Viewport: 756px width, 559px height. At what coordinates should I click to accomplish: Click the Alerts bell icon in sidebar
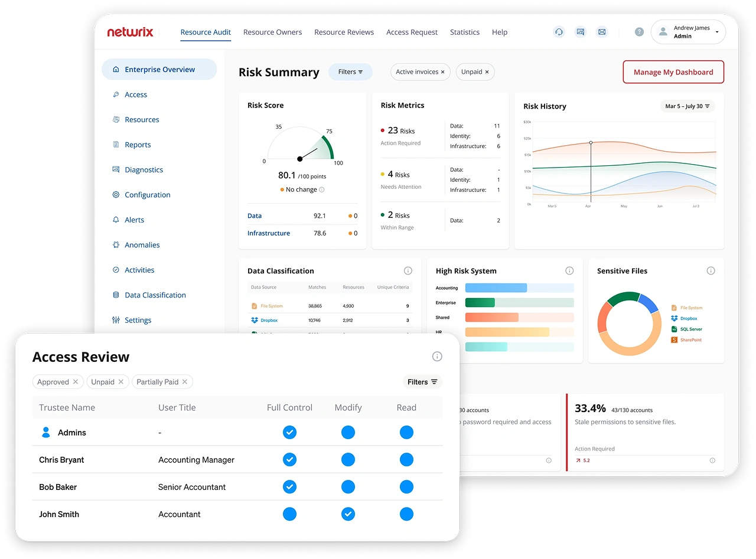[x=116, y=220]
